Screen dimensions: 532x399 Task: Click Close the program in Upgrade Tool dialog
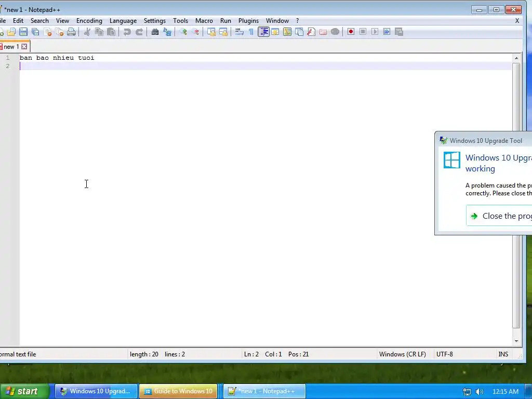[x=499, y=216]
